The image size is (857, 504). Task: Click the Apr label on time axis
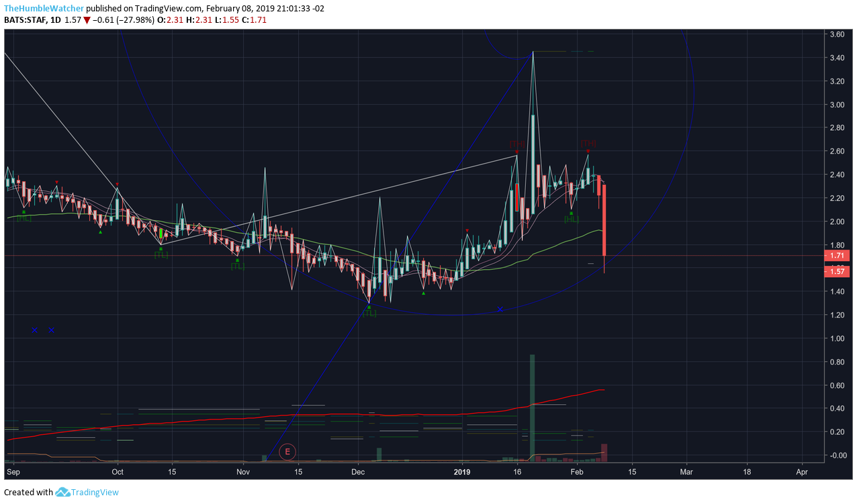coord(802,472)
